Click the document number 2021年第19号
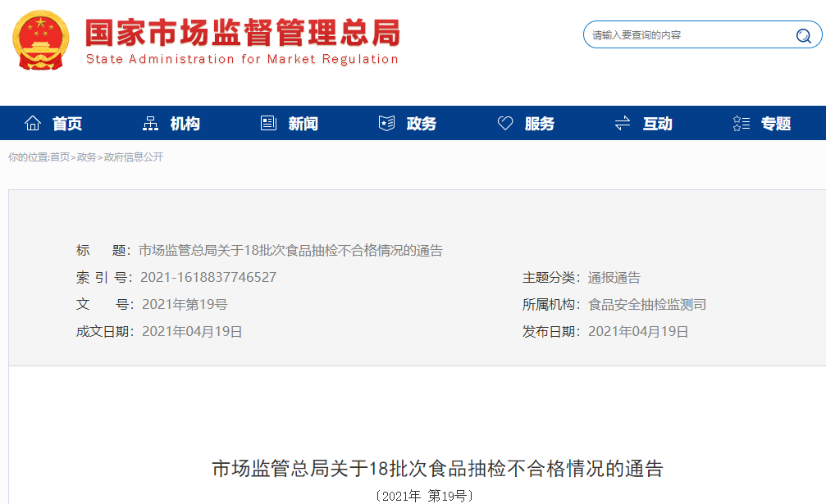 pos(185,304)
